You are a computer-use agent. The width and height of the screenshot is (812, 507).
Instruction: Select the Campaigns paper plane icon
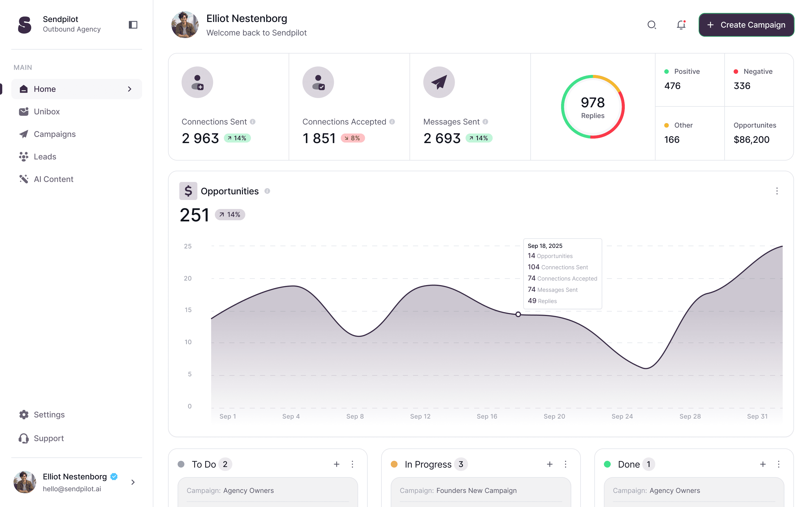pos(23,134)
